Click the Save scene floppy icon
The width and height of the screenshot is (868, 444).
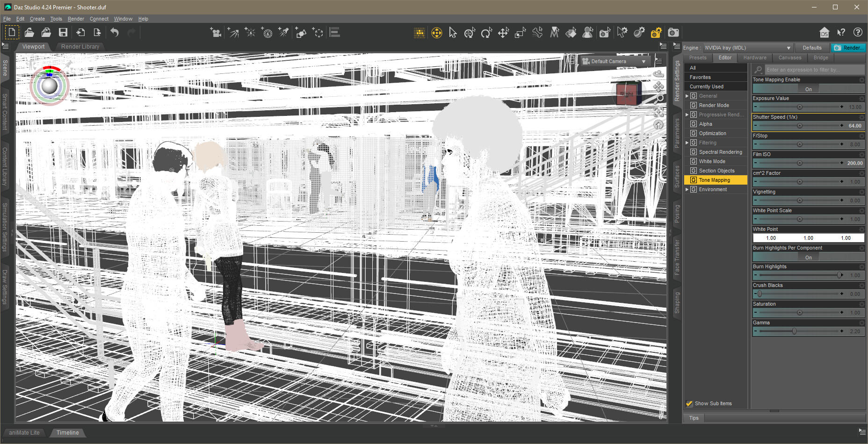(x=63, y=32)
